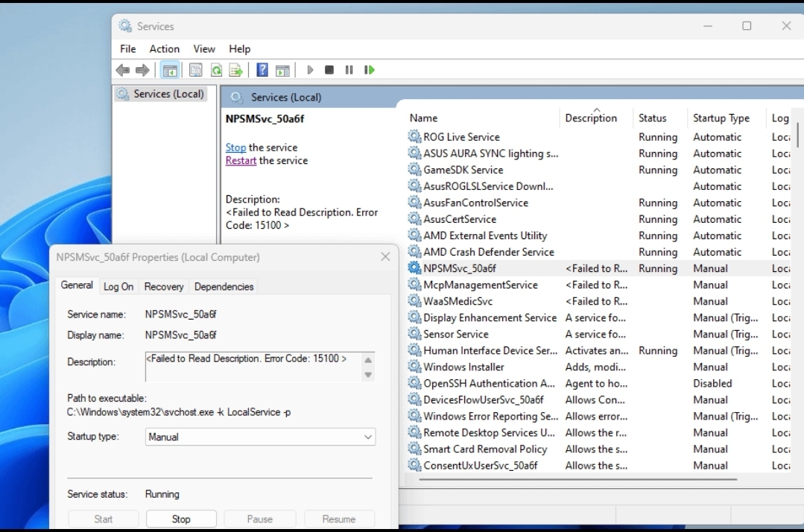This screenshot has width=804, height=532.
Task: Click Services app icon in title bar
Action: 124,25
